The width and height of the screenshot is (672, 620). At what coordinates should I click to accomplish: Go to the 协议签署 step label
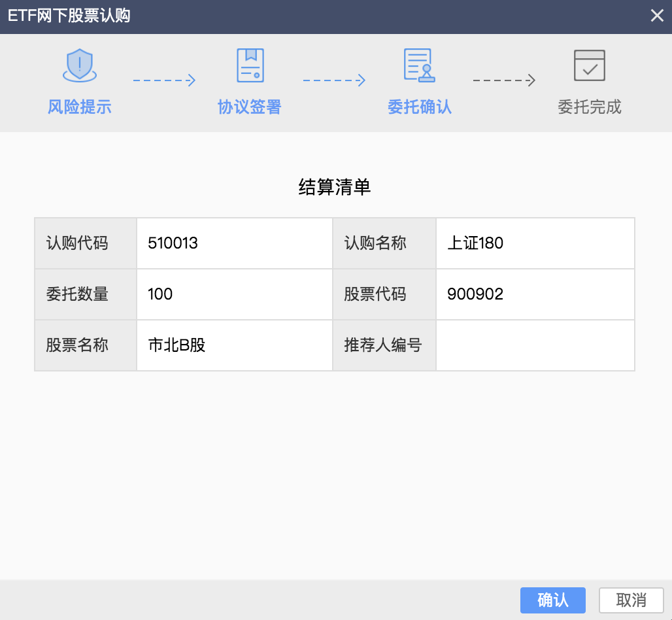tap(250, 107)
